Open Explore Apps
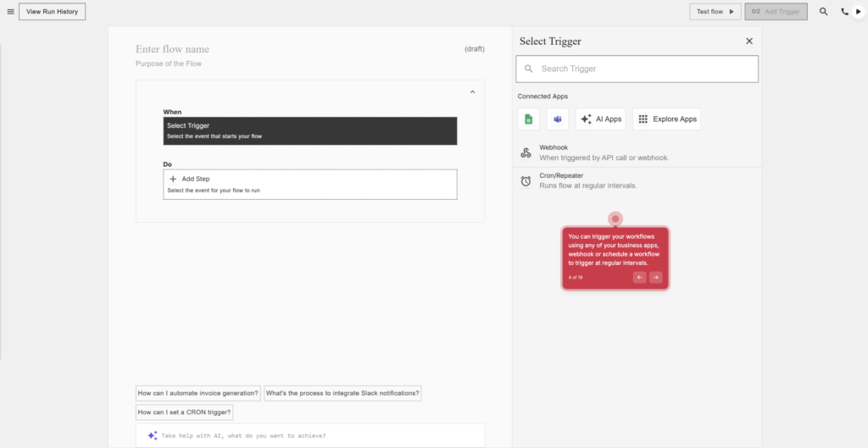 pos(666,119)
